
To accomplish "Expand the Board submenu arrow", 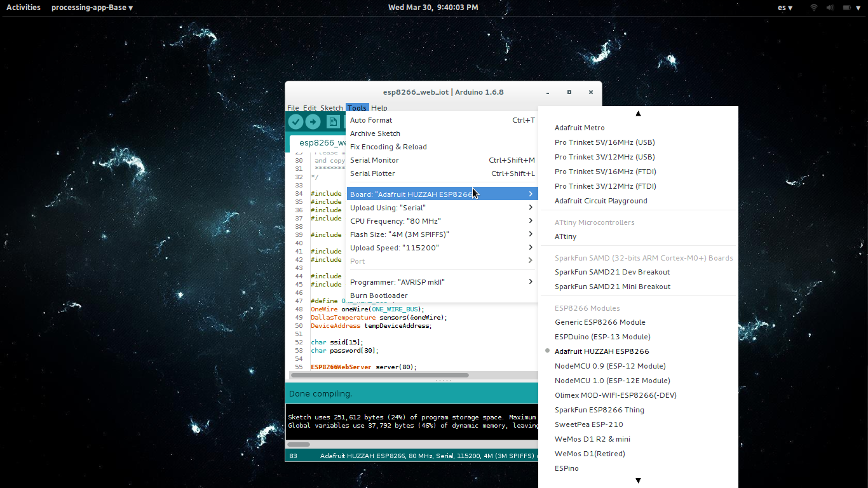I will 531,194.
